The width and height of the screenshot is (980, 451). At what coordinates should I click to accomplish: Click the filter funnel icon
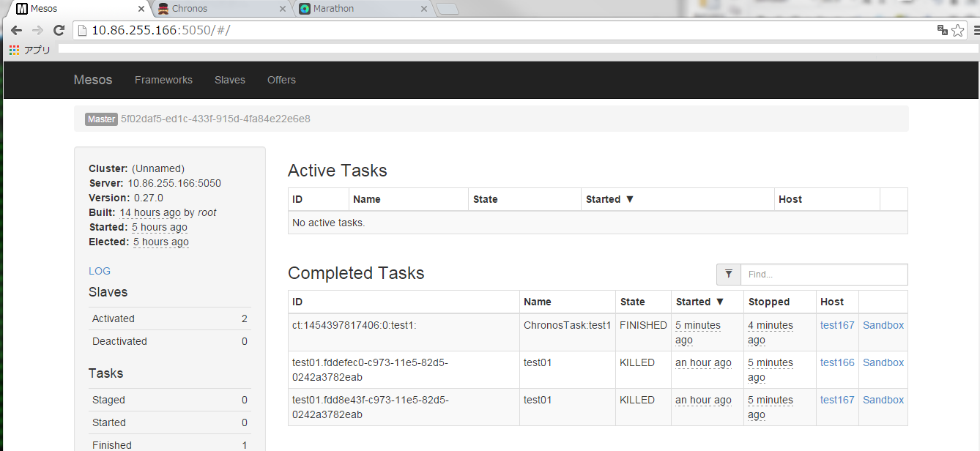(x=729, y=275)
